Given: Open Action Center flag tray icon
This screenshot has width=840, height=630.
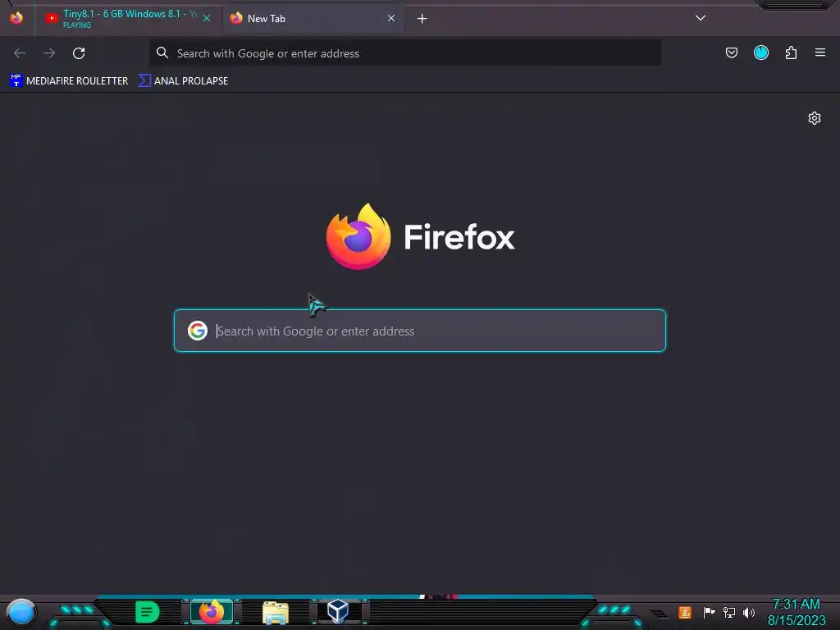Looking at the screenshot, I should point(709,612).
